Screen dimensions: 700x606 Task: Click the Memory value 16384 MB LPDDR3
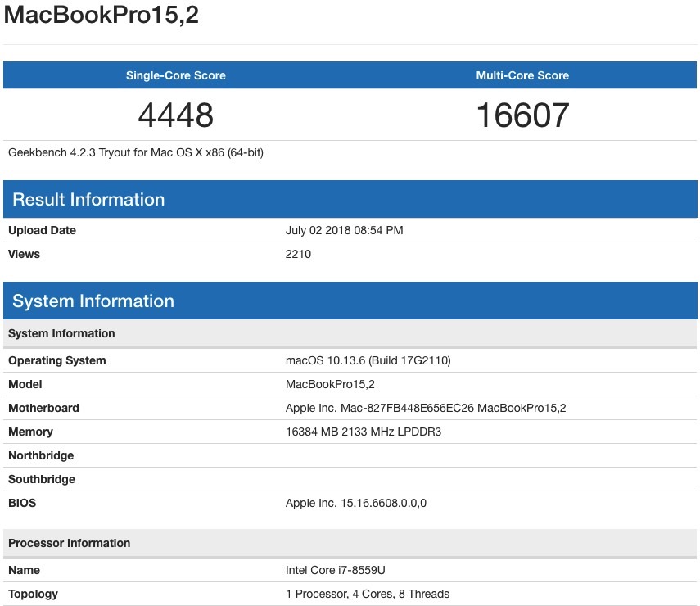364,432
